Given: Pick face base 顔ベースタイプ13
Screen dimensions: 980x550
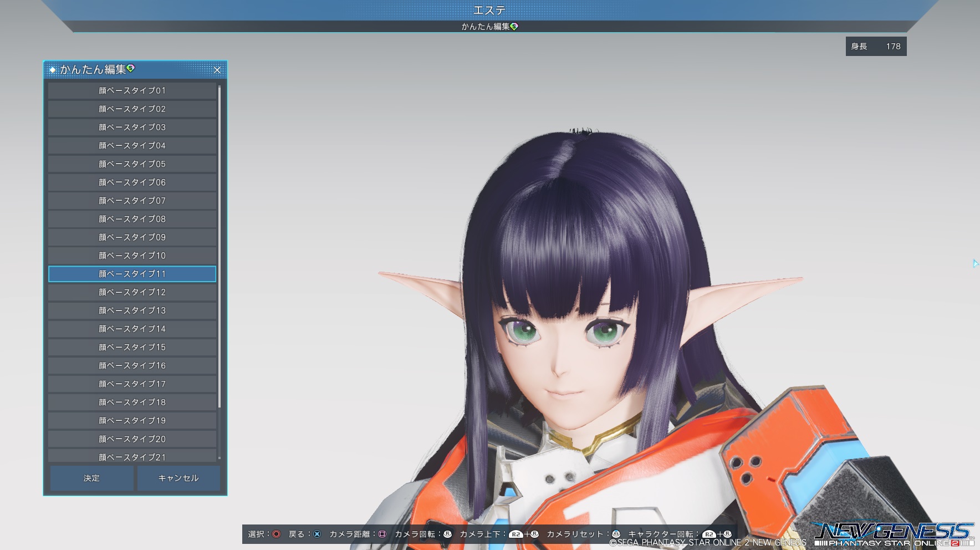Looking at the screenshot, I should point(132,310).
